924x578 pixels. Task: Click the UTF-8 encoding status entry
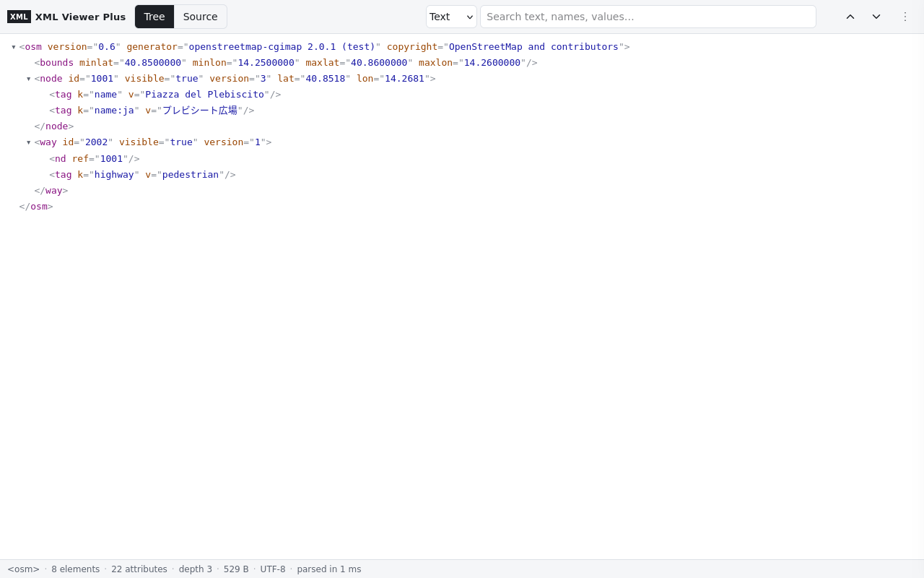273,569
